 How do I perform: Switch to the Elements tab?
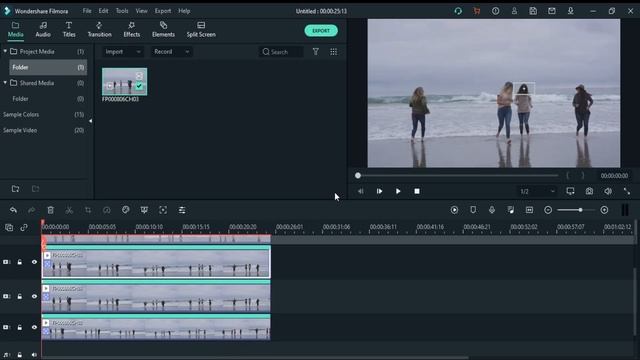tap(163, 30)
